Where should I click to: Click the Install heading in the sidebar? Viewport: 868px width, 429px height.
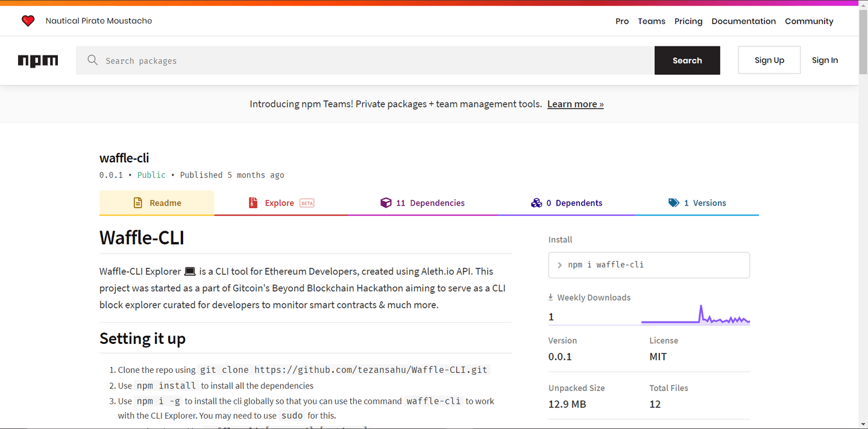[560, 240]
